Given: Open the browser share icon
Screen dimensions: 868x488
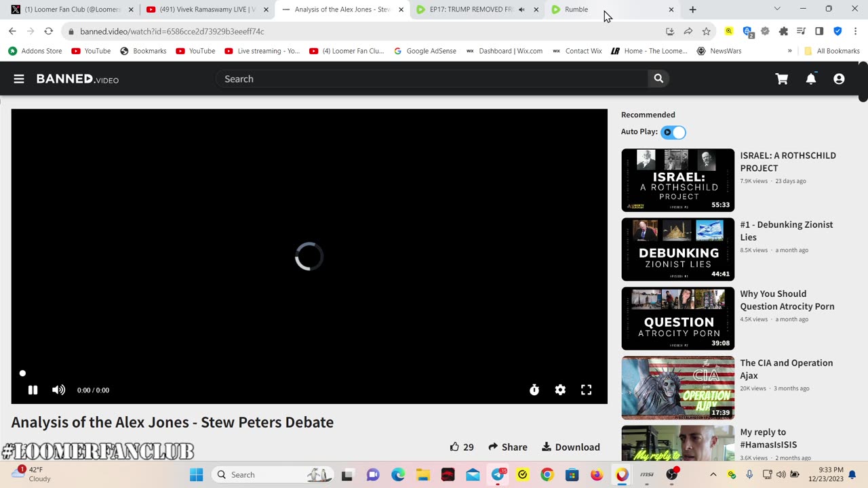Looking at the screenshot, I should (688, 31).
